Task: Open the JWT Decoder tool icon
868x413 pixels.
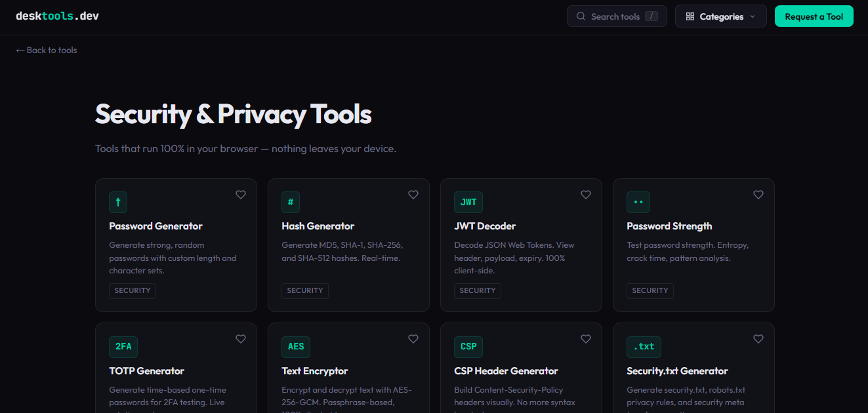Action: coord(468,202)
